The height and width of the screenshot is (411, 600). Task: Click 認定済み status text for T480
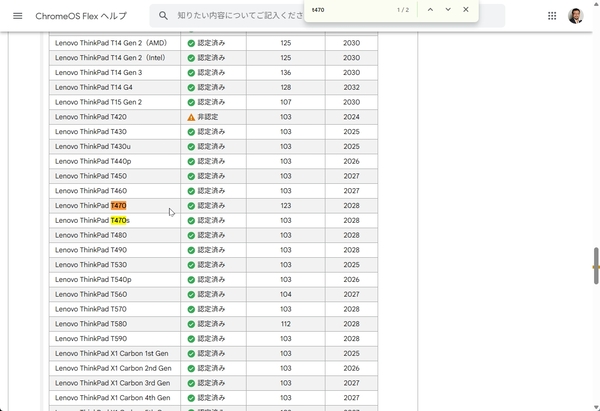[x=211, y=235]
